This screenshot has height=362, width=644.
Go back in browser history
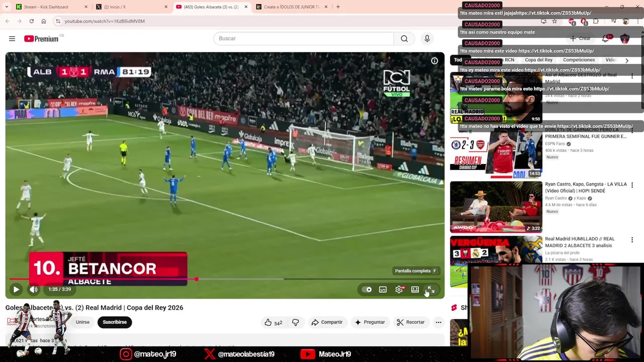pos(8,21)
